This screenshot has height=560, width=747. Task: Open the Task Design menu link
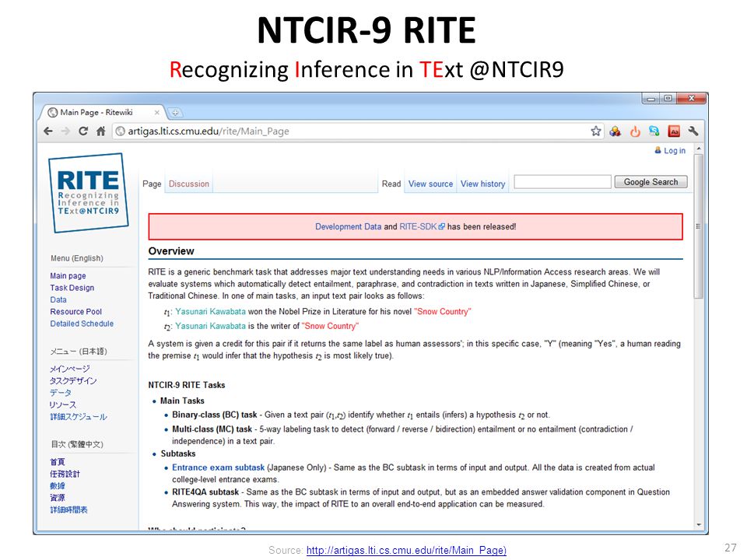(x=72, y=288)
